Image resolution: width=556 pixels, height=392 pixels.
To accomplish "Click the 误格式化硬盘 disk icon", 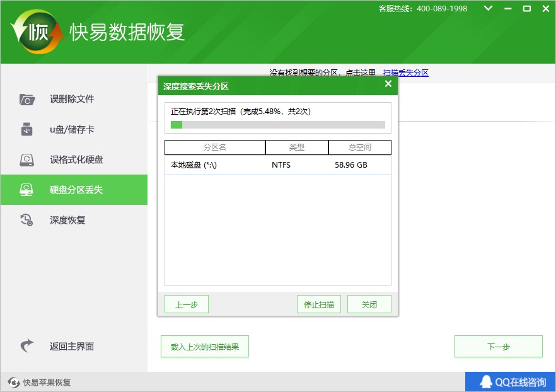I will 27,160.
